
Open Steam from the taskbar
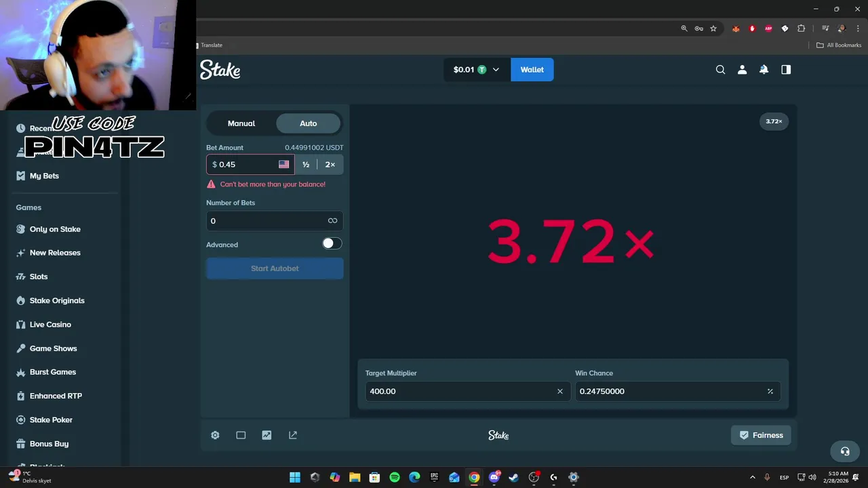pos(514,477)
